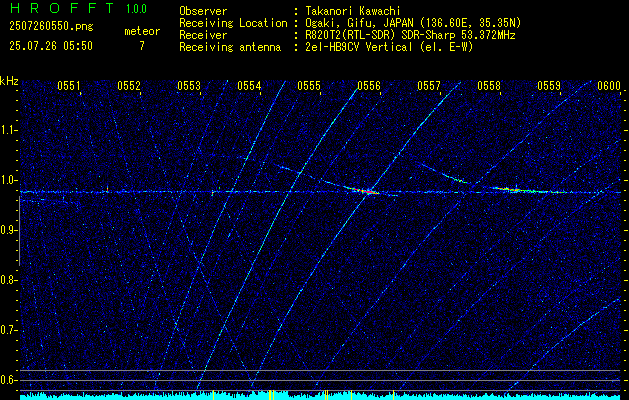This screenshot has height=400, width=629.
Task: Click the "Receiver" field label
Action: pyautogui.click(x=203, y=35)
